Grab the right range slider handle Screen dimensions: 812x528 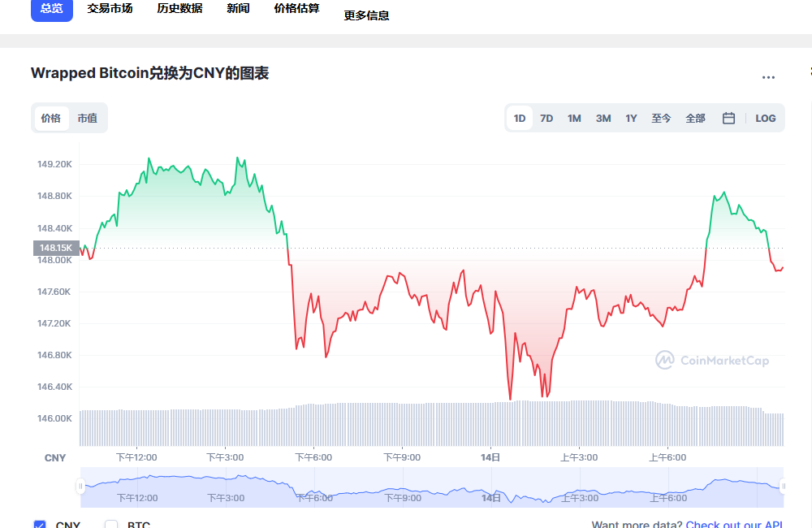click(783, 486)
